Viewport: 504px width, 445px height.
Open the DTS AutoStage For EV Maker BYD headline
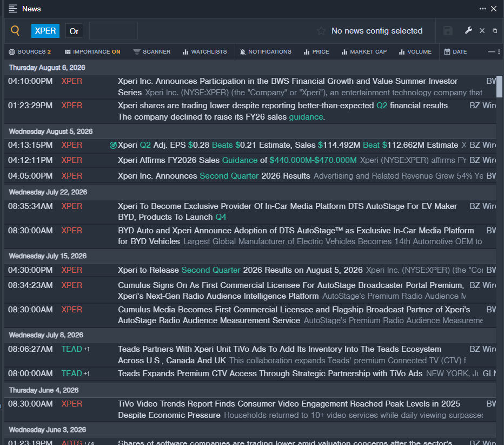pyautogui.click(x=287, y=211)
